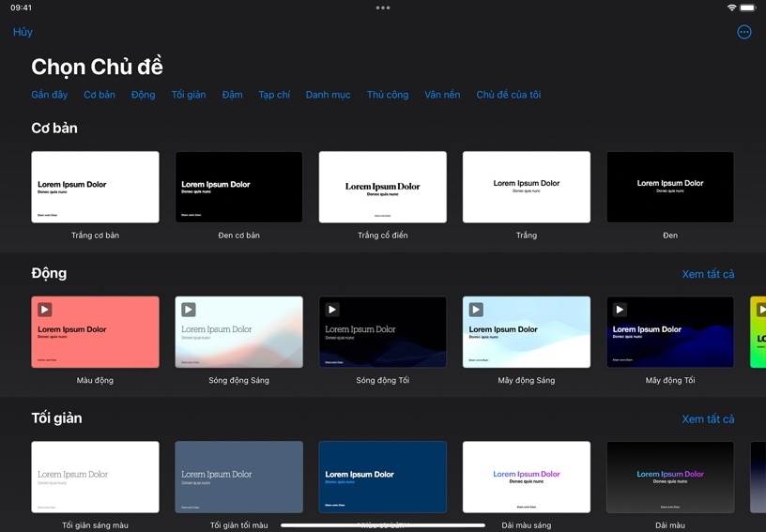Screen dimensions: 766x532
Task: Tap play icon on Mây động Tối thumbnail
Action: (620, 310)
